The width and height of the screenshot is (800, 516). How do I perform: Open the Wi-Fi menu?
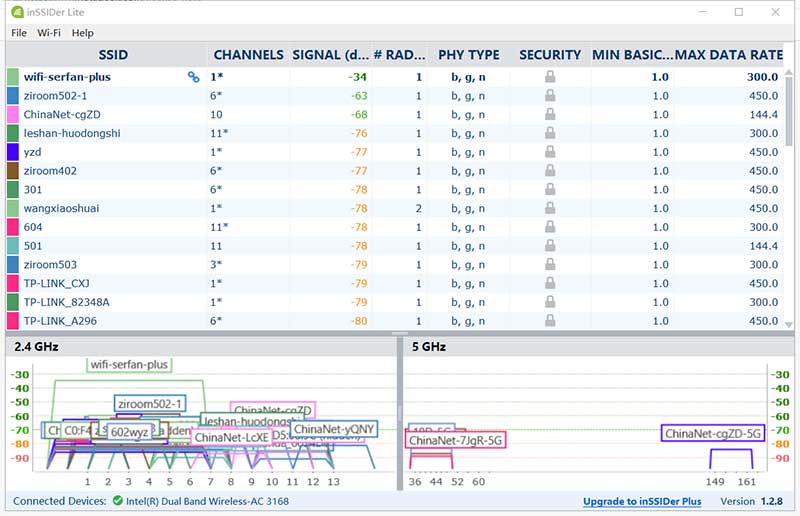click(x=48, y=33)
